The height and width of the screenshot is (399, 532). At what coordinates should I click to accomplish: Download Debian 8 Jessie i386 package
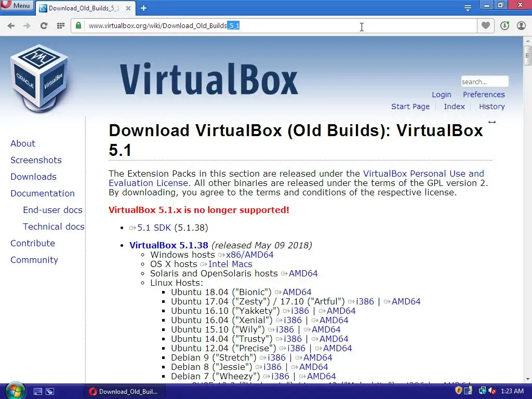pyautogui.click(x=272, y=367)
